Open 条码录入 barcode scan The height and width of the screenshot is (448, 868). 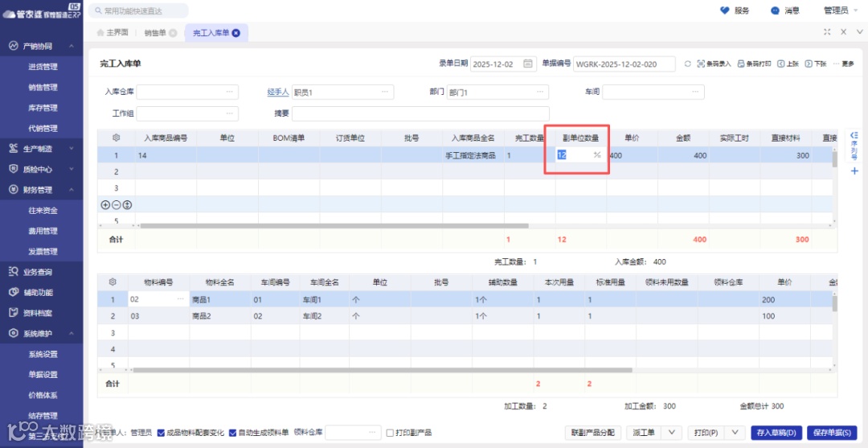(x=714, y=64)
